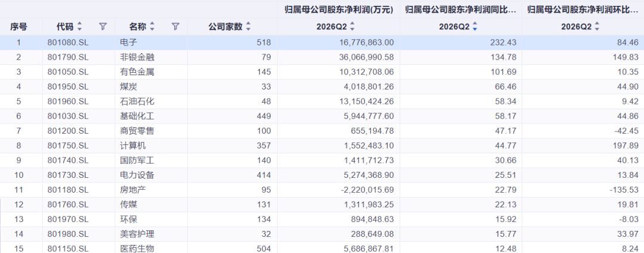Click the 商贸零售 name cell
This screenshot has height=253, width=644.
pyautogui.click(x=137, y=131)
